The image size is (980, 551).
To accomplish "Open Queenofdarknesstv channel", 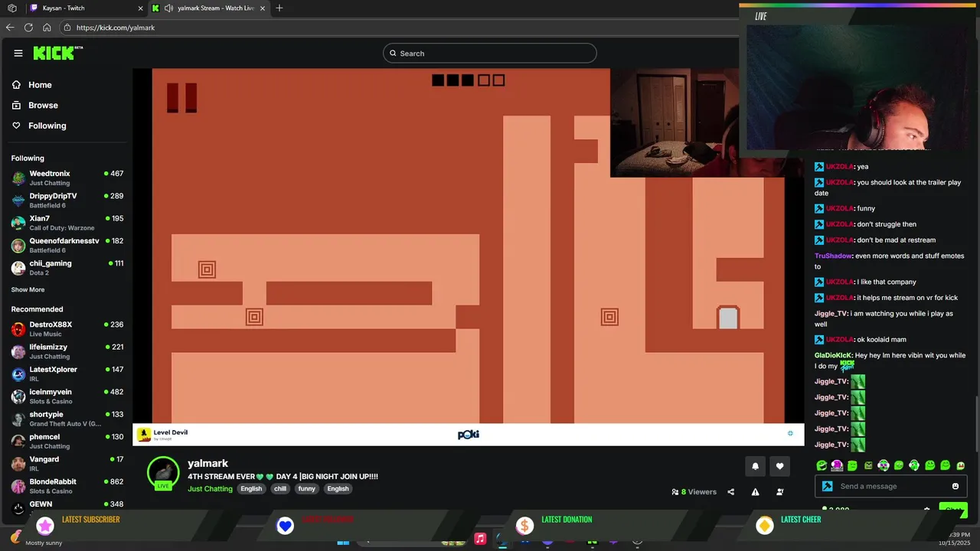I will pos(67,245).
